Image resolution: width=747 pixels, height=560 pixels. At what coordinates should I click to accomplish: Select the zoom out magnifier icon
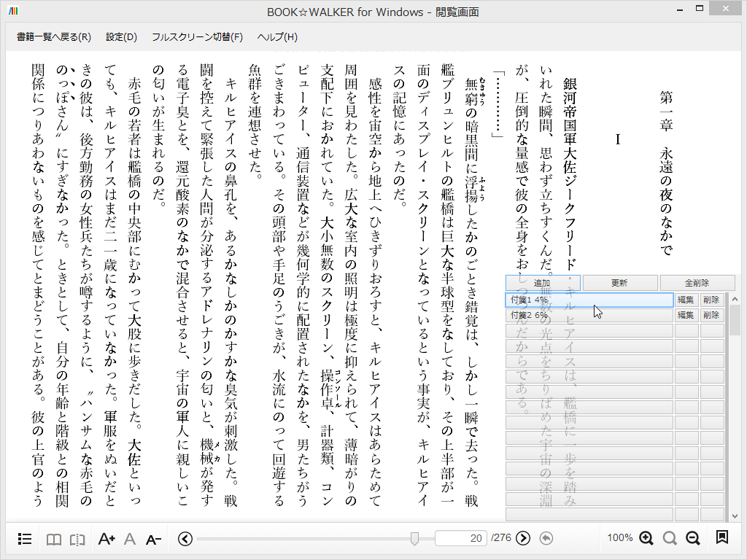click(692, 538)
